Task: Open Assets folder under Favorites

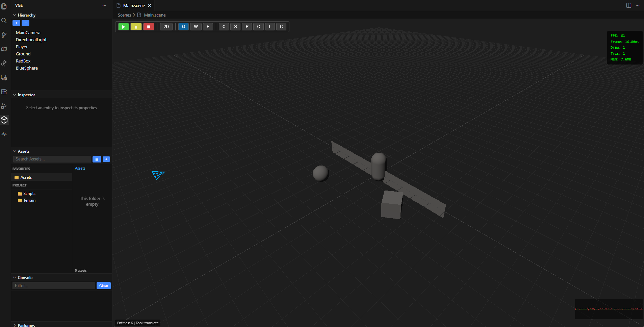Action: coord(42,177)
